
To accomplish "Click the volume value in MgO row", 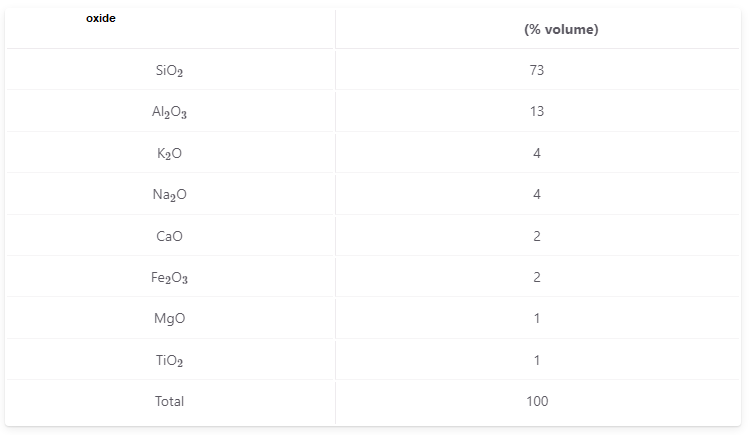I will point(537,318).
